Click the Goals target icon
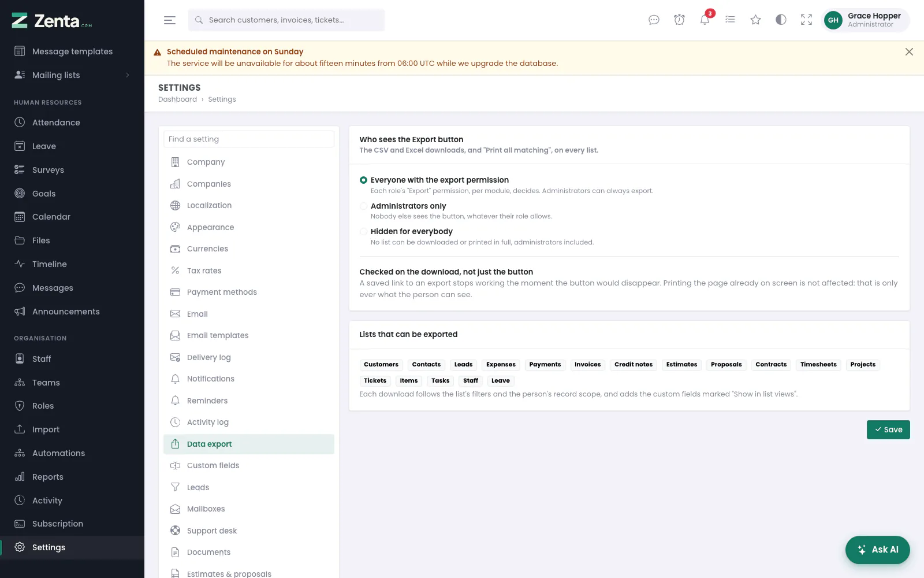This screenshot has height=578, width=924. click(x=20, y=194)
